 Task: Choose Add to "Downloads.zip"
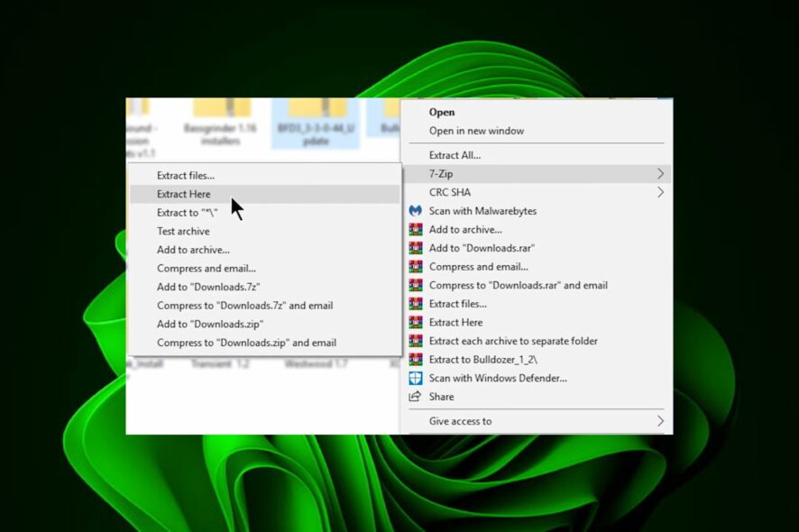[x=264, y=324]
